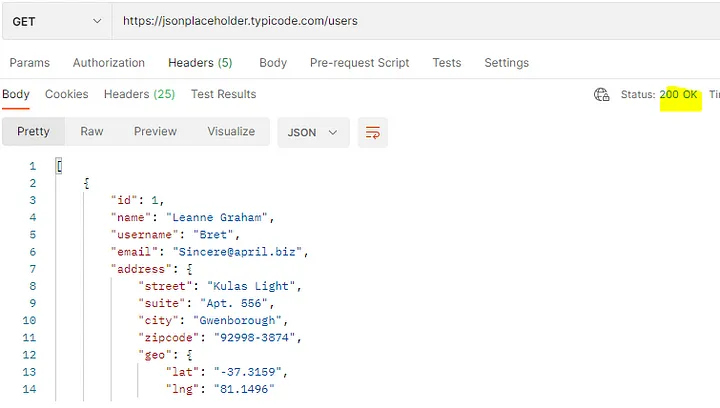View response Headers (25) tab

click(140, 94)
